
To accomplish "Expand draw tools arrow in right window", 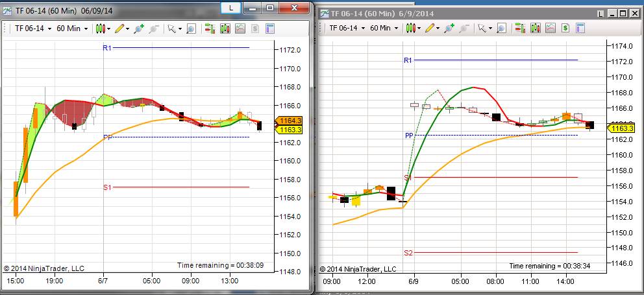I will click(x=438, y=29).
